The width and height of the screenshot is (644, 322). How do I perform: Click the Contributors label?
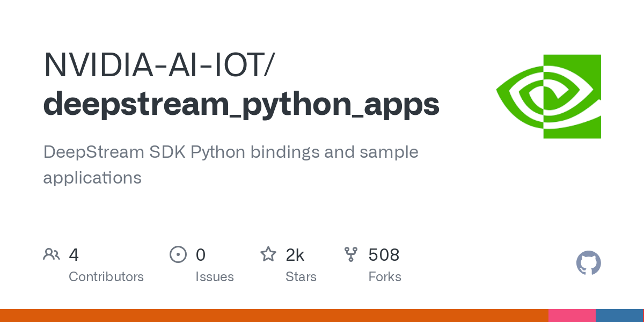106,277
